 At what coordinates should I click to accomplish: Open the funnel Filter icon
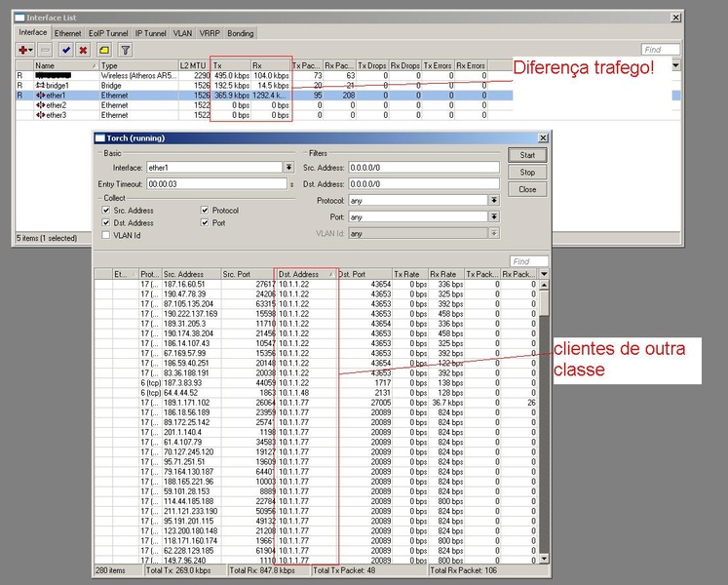(x=125, y=50)
